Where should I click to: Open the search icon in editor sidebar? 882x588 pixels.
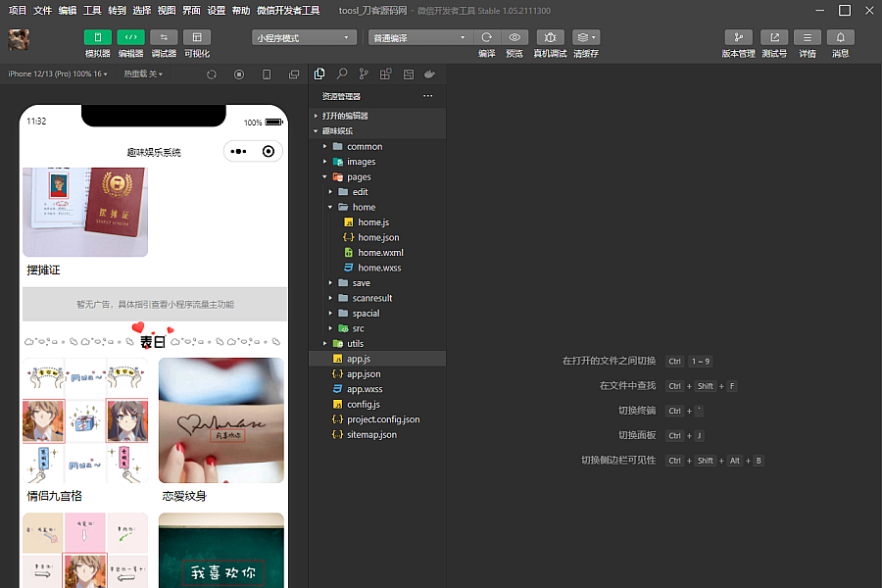(342, 74)
